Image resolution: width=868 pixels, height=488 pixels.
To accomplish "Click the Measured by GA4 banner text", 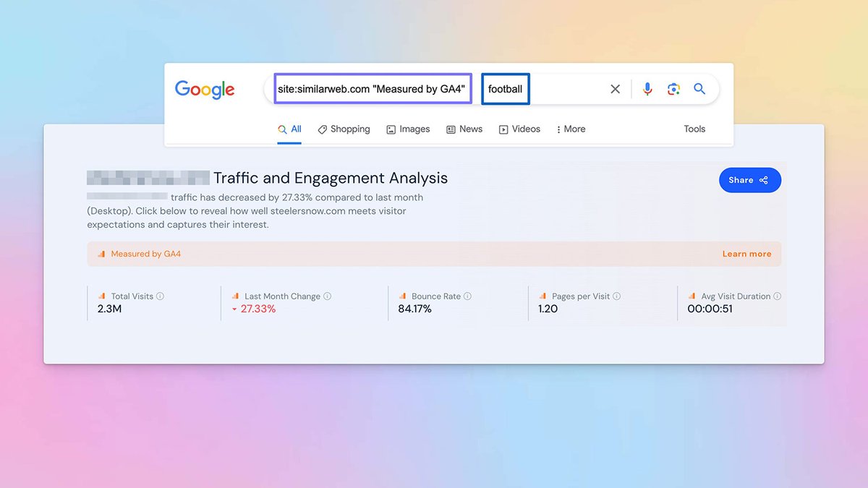I will pos(146,254).
